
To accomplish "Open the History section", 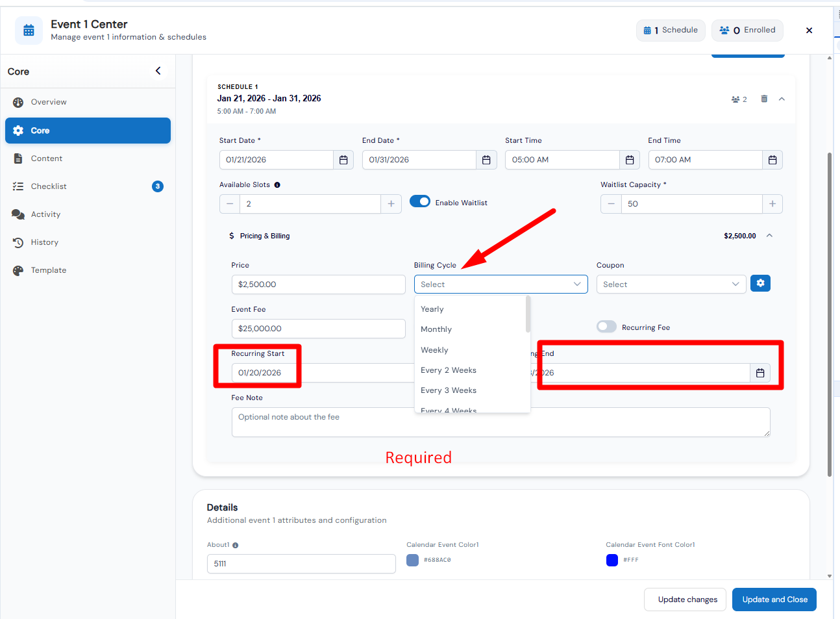I will tap(88, 242).
